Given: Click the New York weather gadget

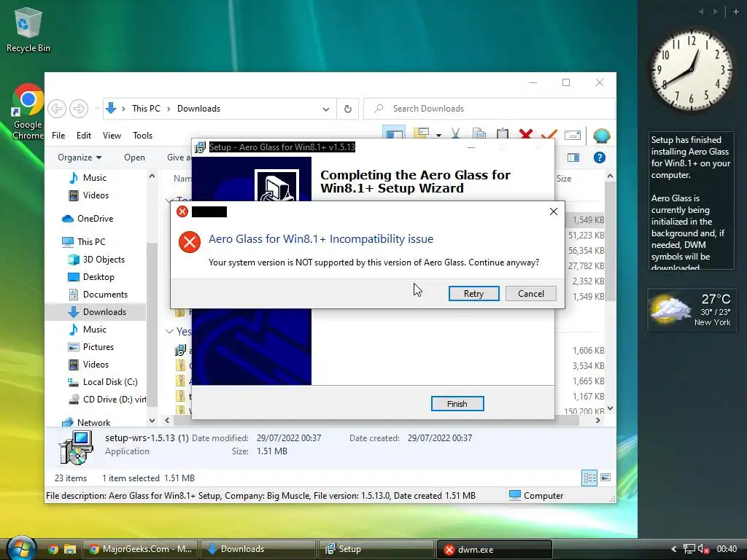Looking at the screenshot, I should click(691, 309).
